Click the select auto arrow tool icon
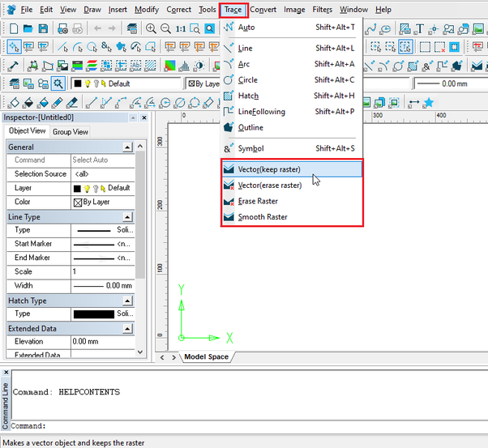This screenshot has width=488, height=448. (14, 47)
